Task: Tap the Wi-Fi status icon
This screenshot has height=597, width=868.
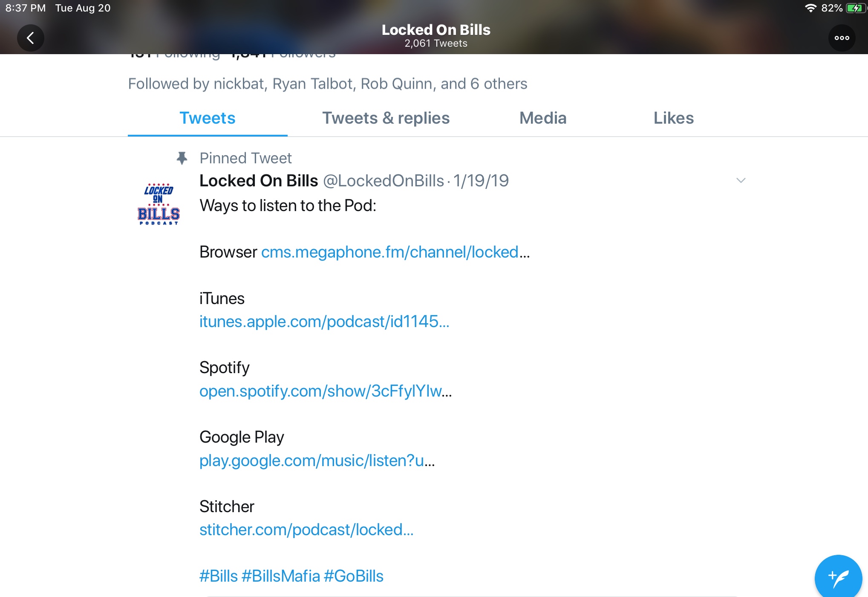Action: (810, 8)
